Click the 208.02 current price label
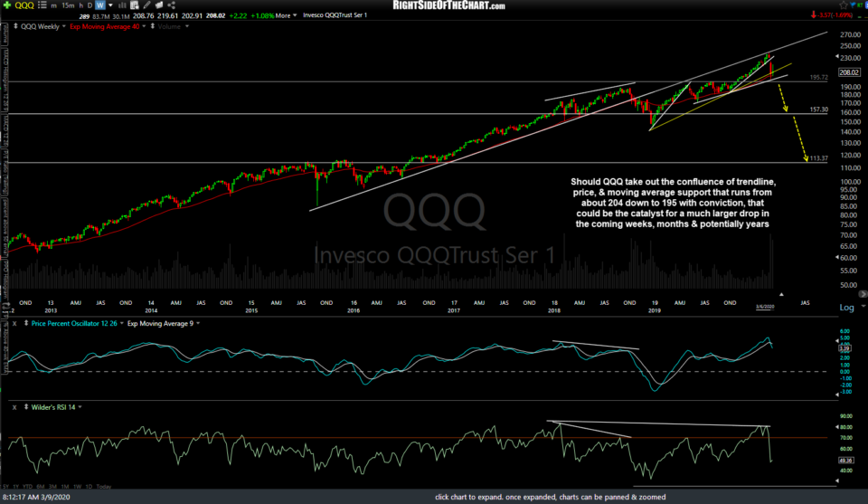 tap(849, 72)
